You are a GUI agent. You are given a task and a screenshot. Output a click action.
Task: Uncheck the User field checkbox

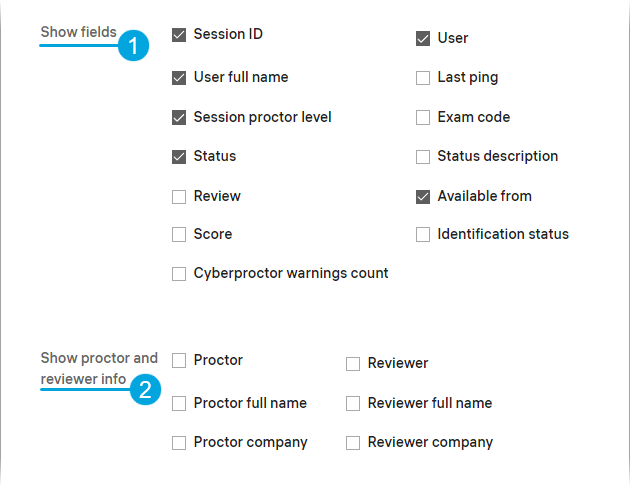tap(423, 39)
